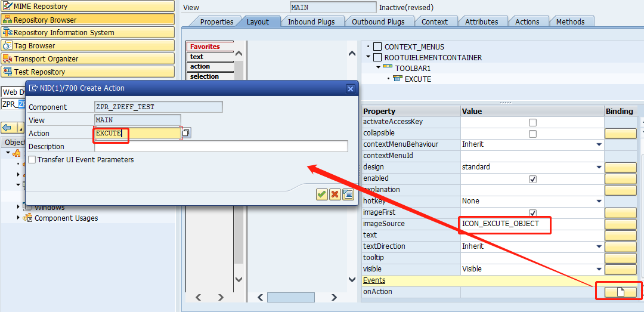Open value help beside the Action field
Viewport: 644px width, 312px height.
pos(186,133)
